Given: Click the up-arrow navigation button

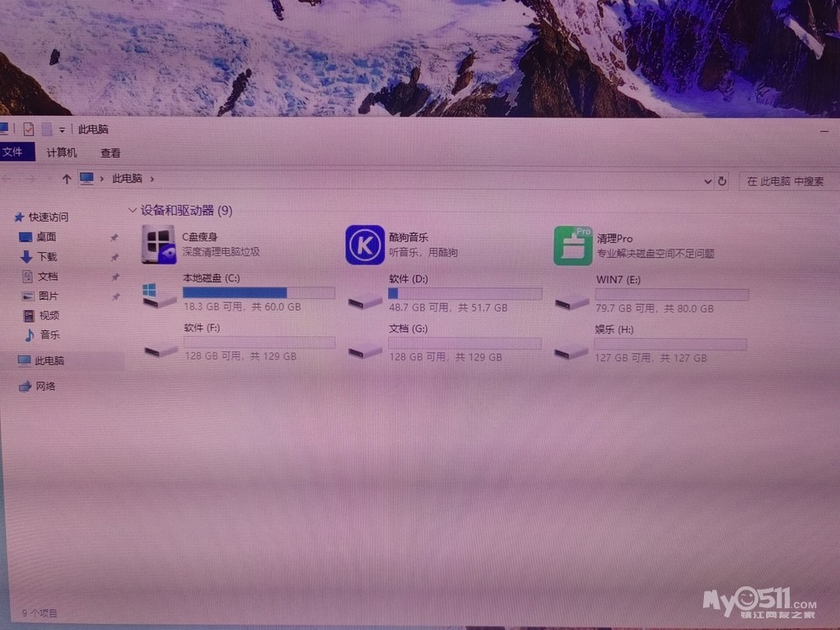Looking at the screenshot, I should click(x=66, y=179).
